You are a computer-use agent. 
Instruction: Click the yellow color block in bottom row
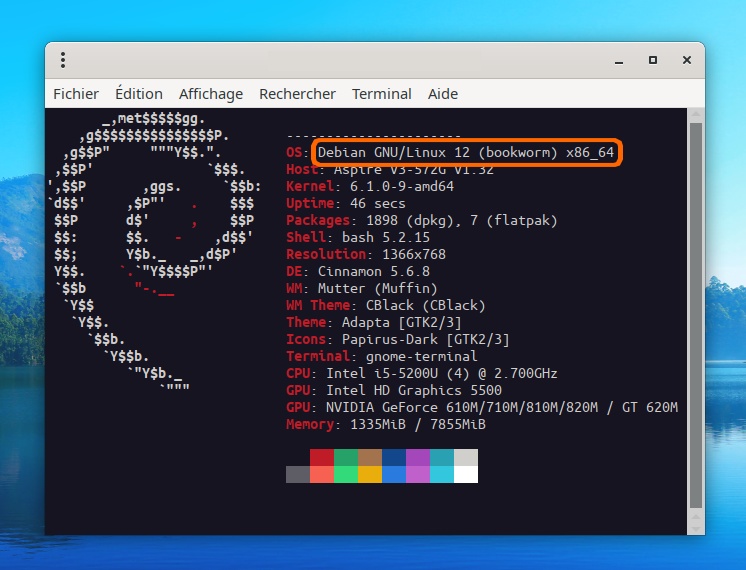click(370, 474)
